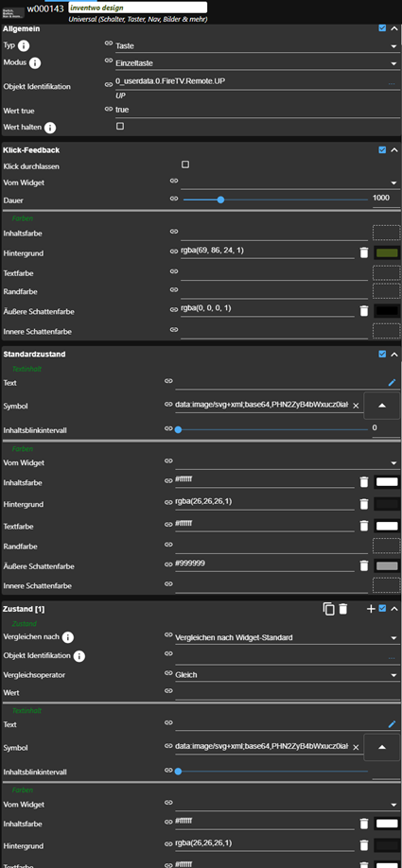Open info icon next to Typ
Viewport: 402px width, 868px height.
tap(25, 46)
